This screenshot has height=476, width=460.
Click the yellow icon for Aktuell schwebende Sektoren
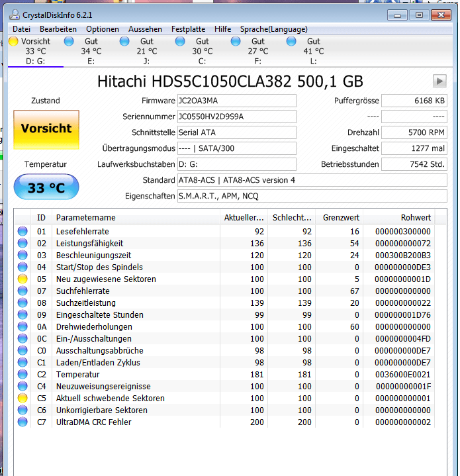(x=23, y=398)
